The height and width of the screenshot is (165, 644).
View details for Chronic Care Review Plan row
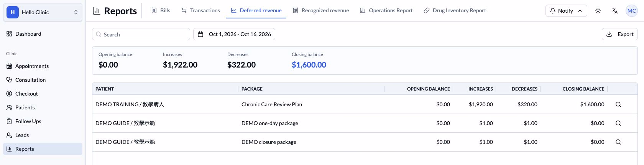click(x=618, y=104)
